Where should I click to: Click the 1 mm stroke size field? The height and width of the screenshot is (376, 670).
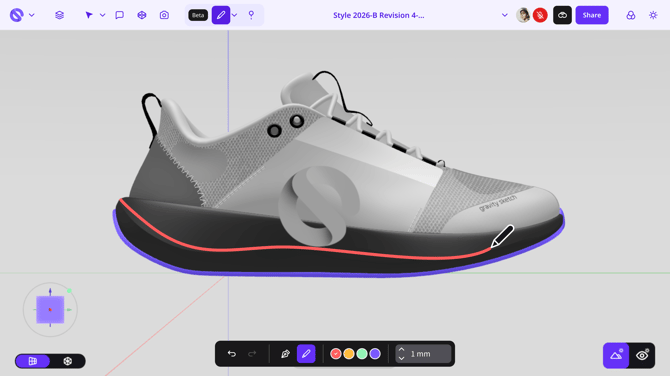[x=423, y=354]
